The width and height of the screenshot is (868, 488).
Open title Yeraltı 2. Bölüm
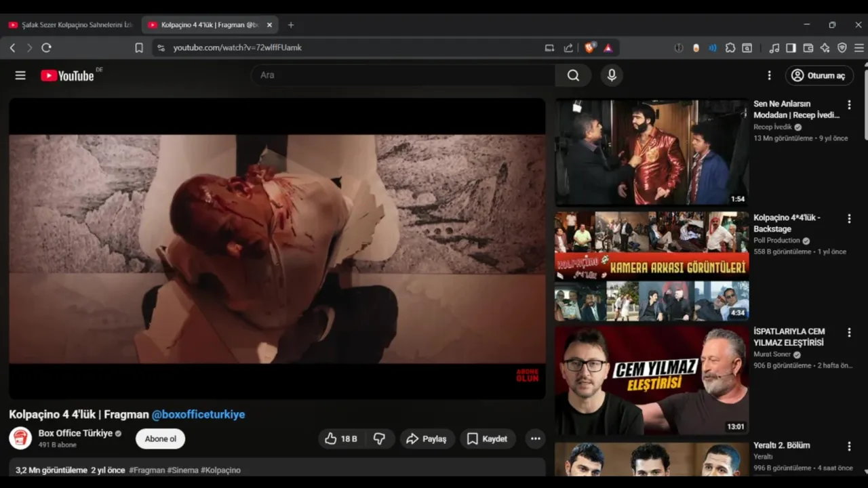pos(782,445)
